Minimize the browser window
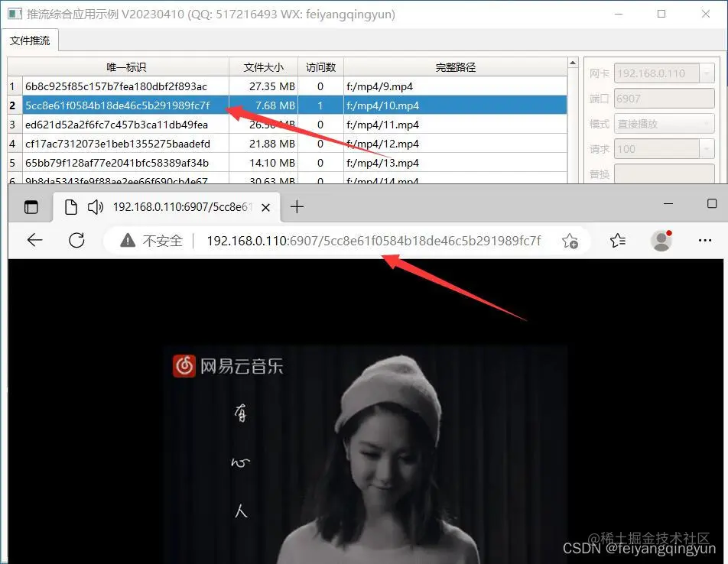728x564 pixels. 668,203
